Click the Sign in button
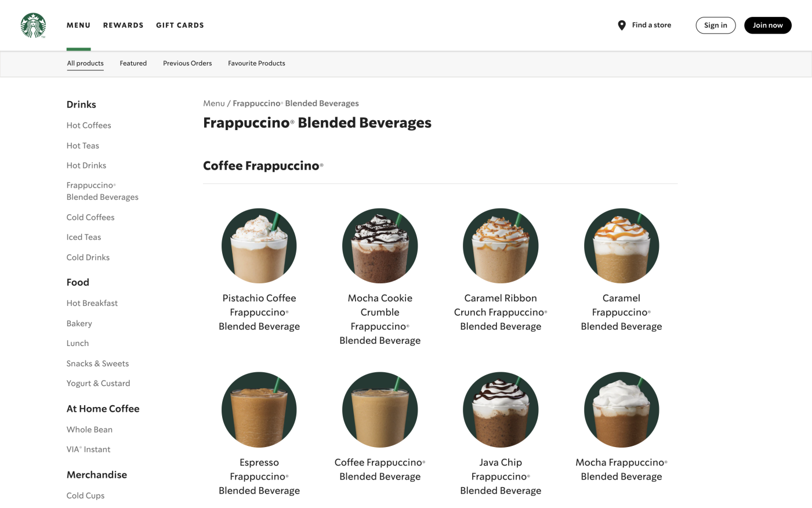The width and height of the screenshot is (812, 508). coord(716,26)
